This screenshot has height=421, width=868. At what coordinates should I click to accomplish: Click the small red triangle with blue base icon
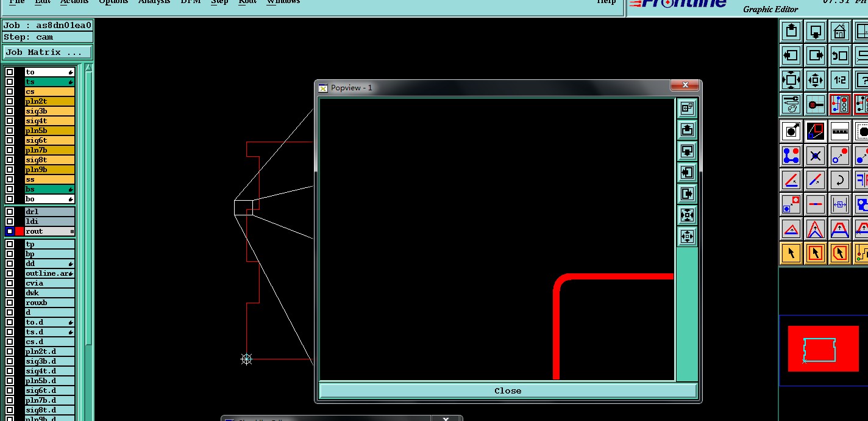click(x=791, y=229)
